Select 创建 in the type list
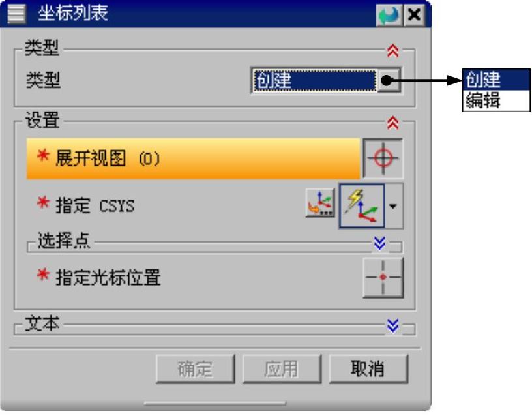This screenshot has width=532, height=418. point(496,80)
